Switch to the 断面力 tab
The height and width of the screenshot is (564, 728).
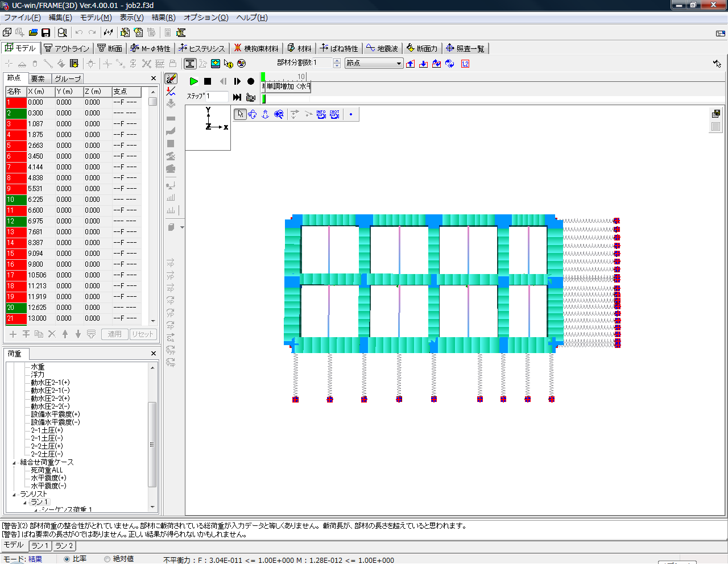click(422, 48)
